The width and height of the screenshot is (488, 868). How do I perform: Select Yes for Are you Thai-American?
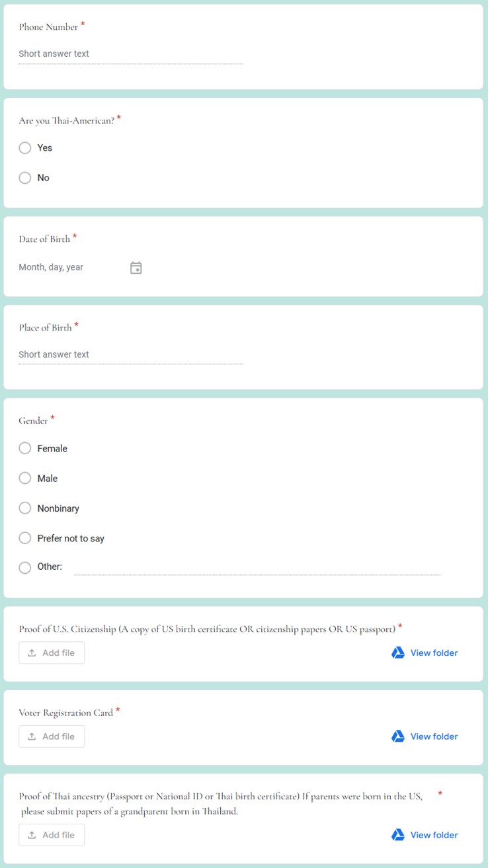24,147
